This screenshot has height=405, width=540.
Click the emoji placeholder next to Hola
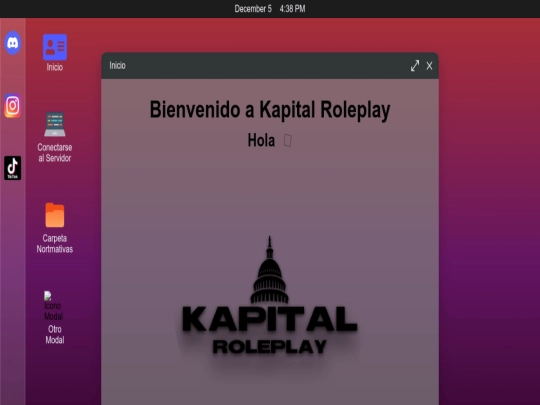pos(288,141)
